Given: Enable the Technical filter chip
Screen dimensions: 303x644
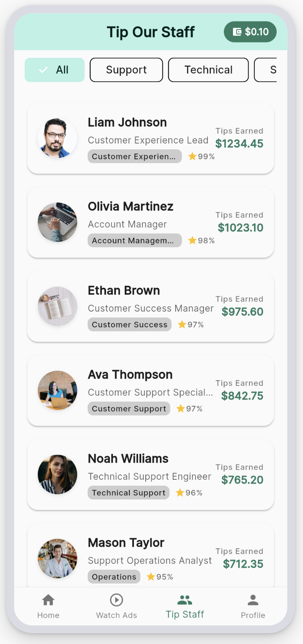Looking at the screenshot, I should (209, 70).
